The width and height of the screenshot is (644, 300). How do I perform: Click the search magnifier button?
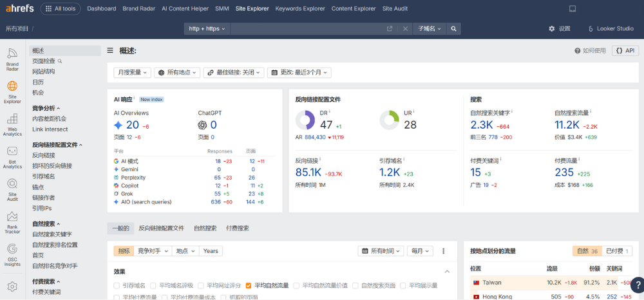point(453,29)
